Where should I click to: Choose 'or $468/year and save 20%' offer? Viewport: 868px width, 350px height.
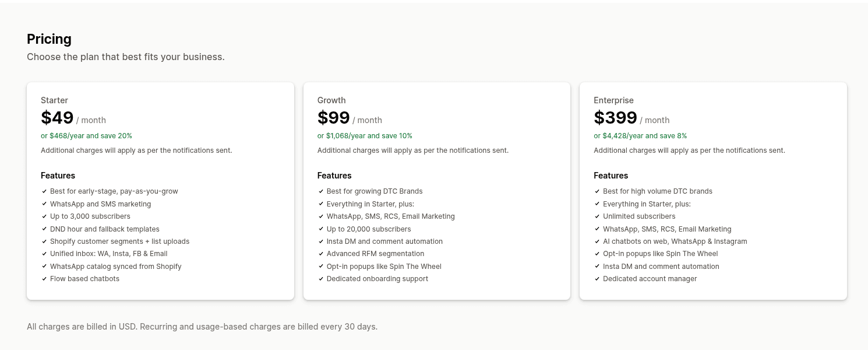tap(86, 136)
